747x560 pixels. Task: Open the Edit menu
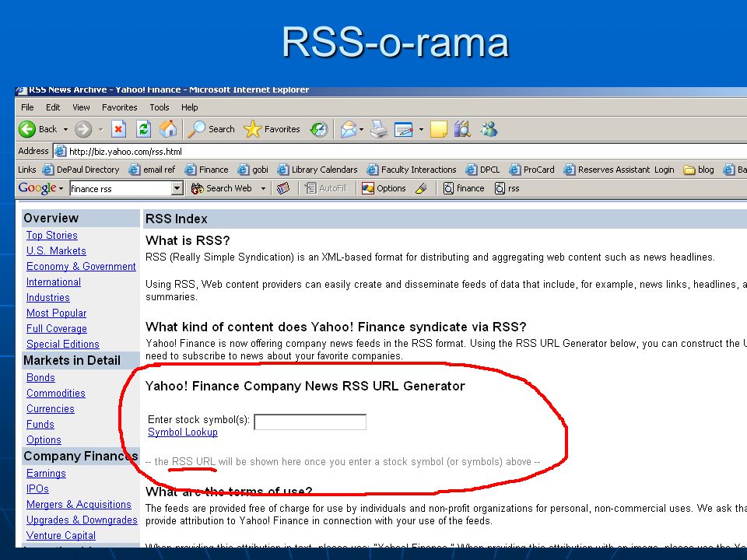click(53, 107)
